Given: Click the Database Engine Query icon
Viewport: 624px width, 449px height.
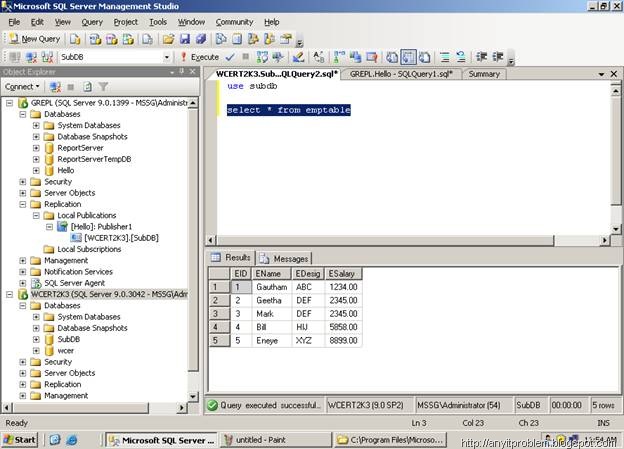Looking at the screenshot, I should point(75,39).
